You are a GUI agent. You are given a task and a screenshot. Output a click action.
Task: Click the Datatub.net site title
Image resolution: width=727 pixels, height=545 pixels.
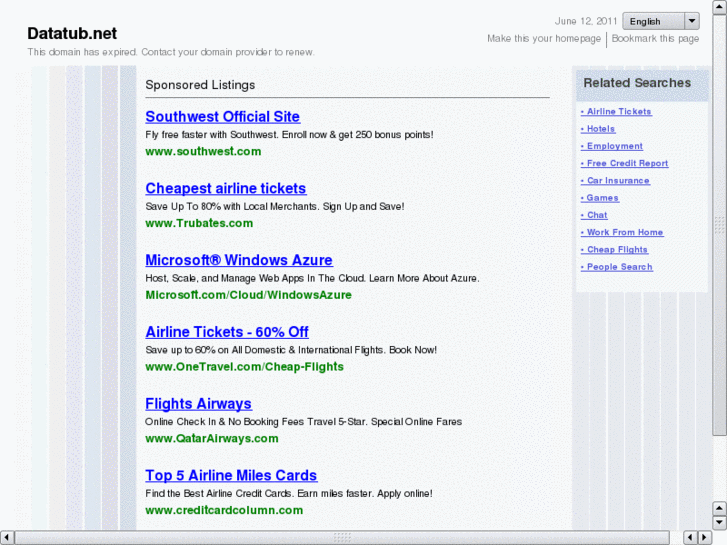(72, 33)
